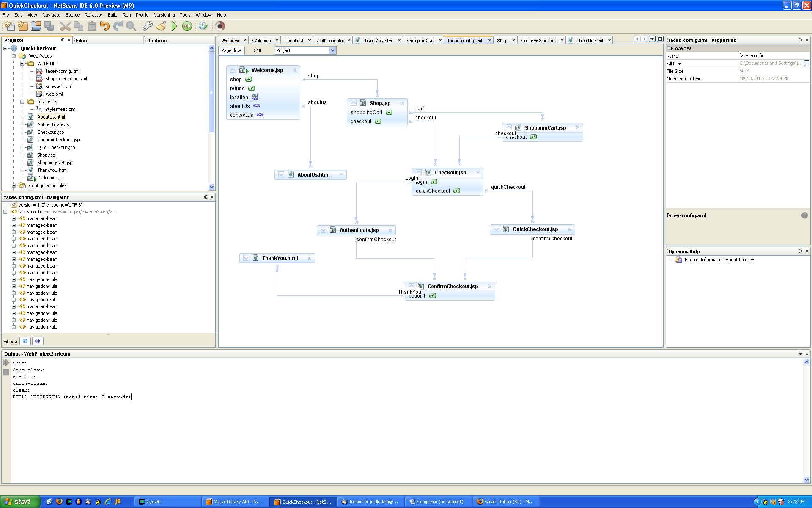Click the New Project toolbar icon
The height and width of the screenshot is (508, 812).
[x=23, y=26]
